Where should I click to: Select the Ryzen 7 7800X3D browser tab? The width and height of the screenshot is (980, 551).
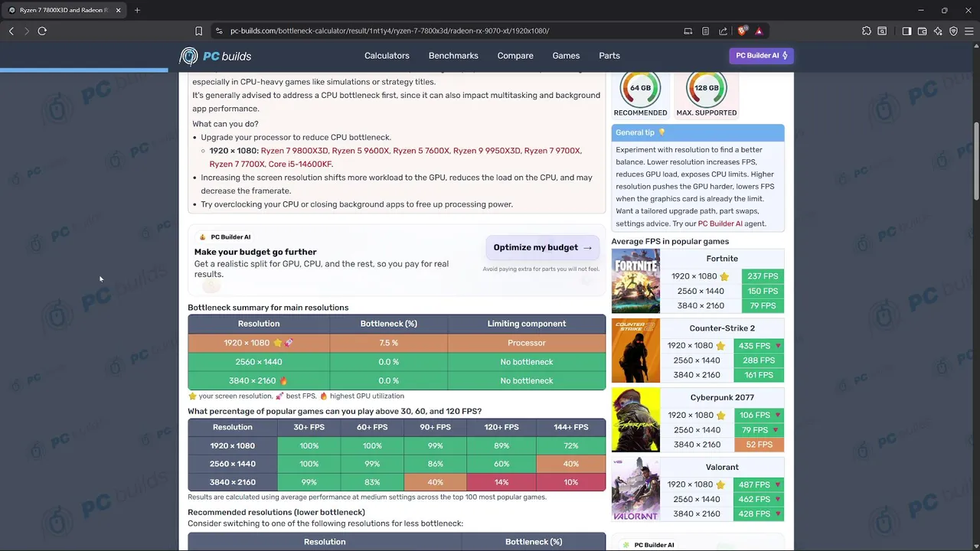tap(64, 10)
